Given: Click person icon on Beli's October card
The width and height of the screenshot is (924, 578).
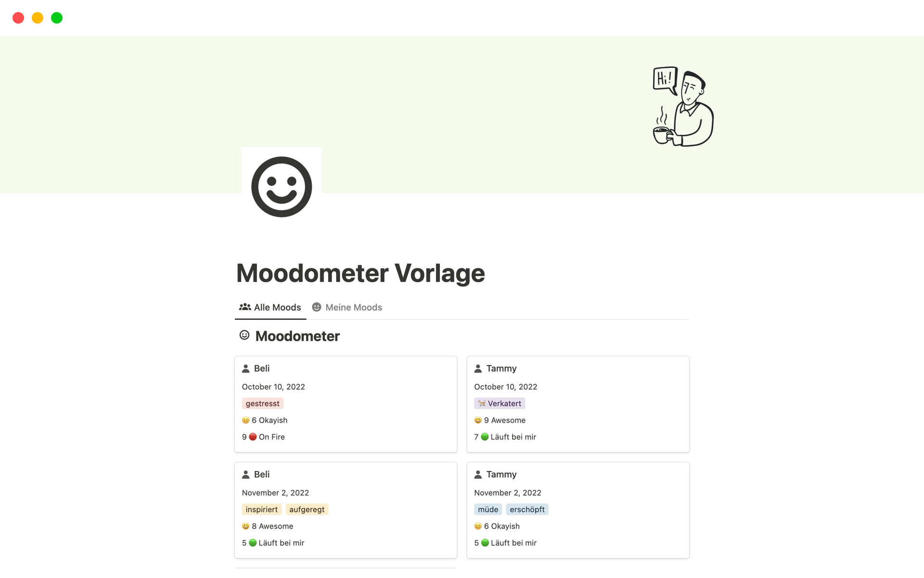Looking at the screenshot, I should click(x=246, y=368).
